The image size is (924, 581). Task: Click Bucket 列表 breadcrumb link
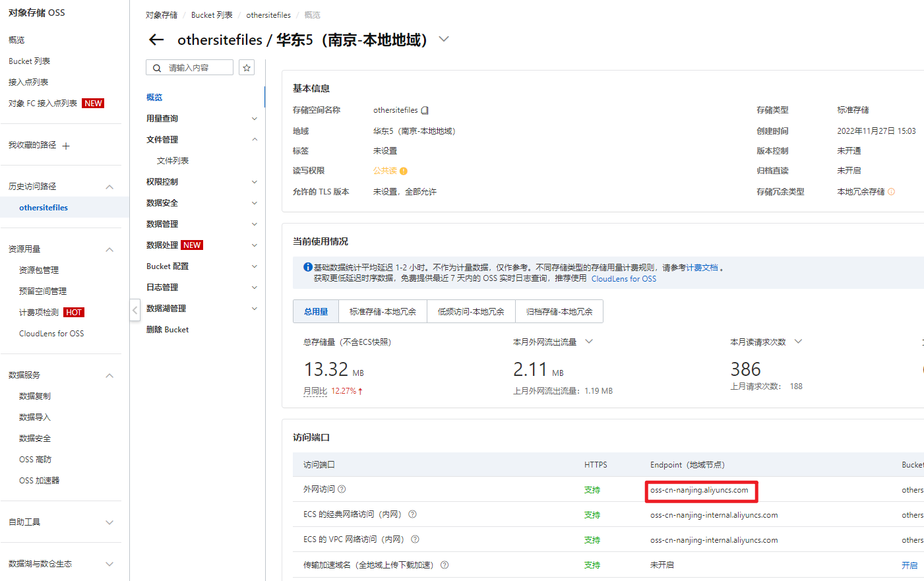(212, 15)
